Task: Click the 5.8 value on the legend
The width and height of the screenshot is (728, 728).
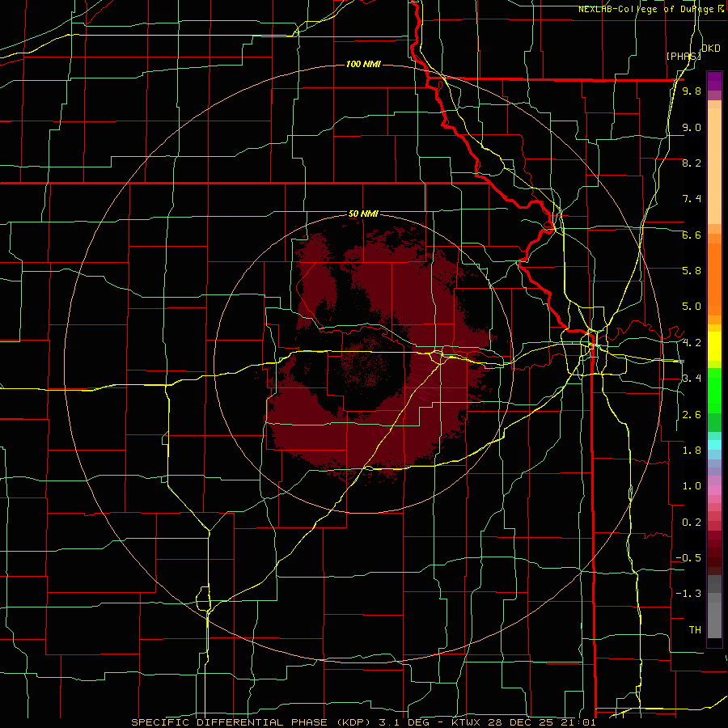Action: [x=692, y=271]
